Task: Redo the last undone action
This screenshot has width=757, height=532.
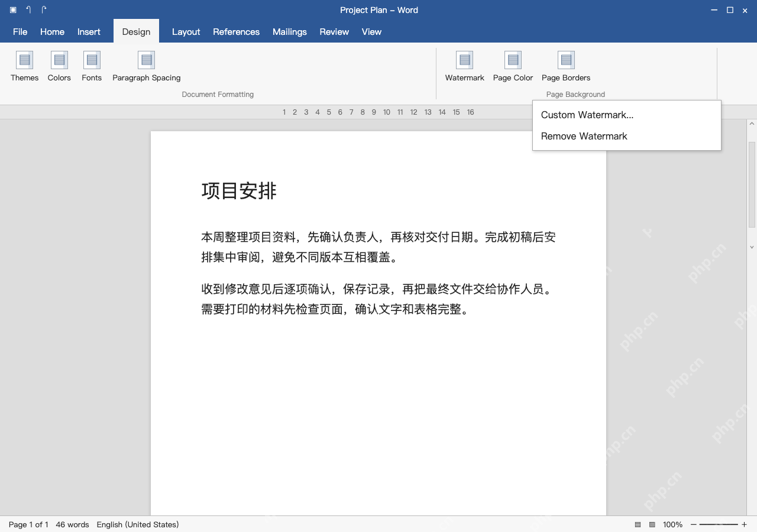Action: pos(44,10)
